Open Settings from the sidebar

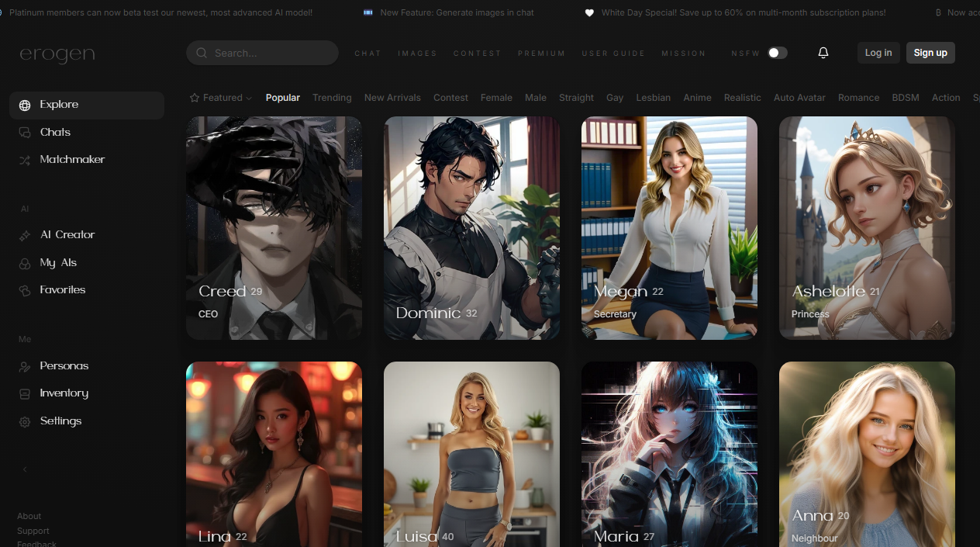point(60,421)
